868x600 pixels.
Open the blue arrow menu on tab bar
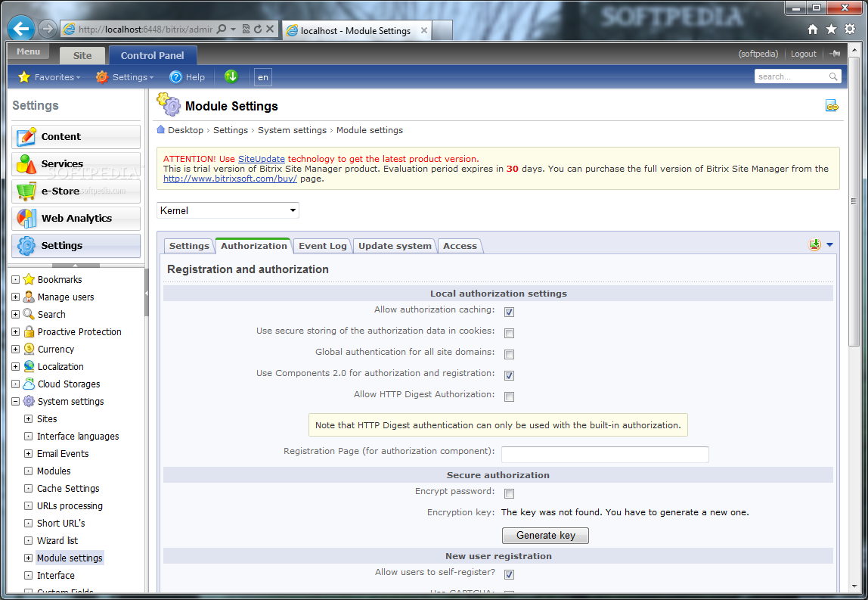[829, 244]
